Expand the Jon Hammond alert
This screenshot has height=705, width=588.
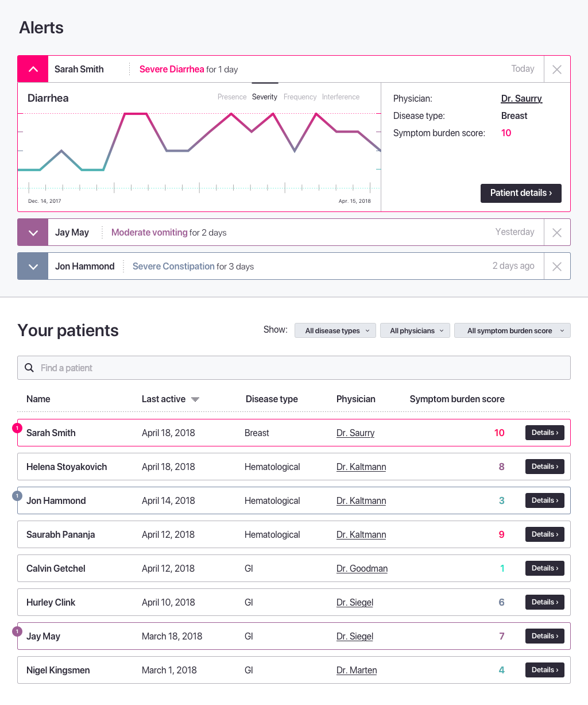[33, 267]
